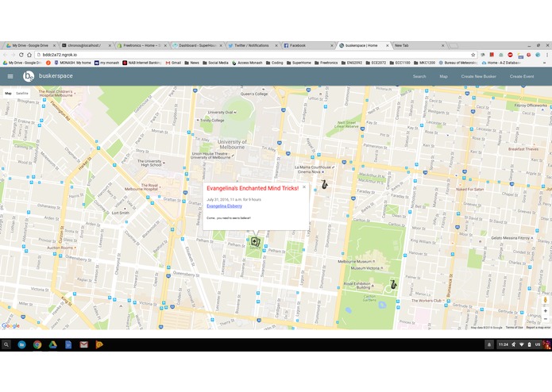This screenshot has height=392, width=552.
Task: Open Create New Busker page
Action: point(478,76)
